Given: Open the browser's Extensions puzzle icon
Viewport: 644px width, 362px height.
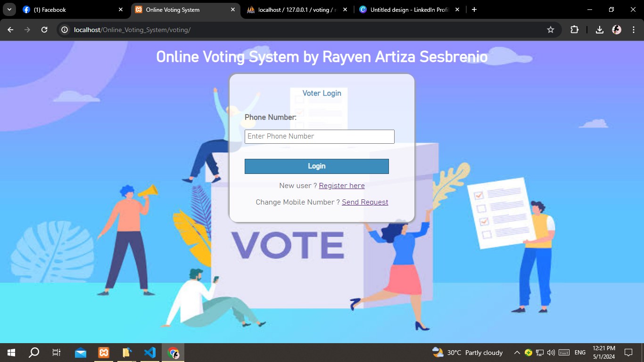Looking at the screenshot, I should coord(574,29).
